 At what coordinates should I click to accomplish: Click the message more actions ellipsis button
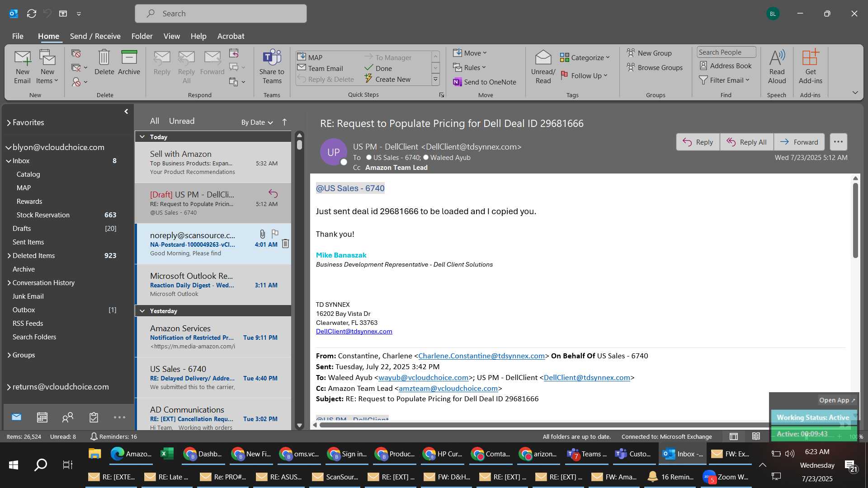pos(838,142)
